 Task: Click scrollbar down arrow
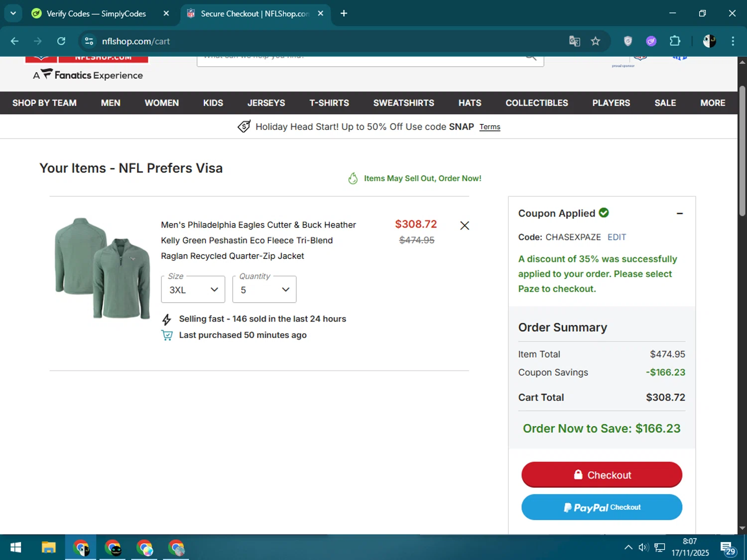coord(742,528)
